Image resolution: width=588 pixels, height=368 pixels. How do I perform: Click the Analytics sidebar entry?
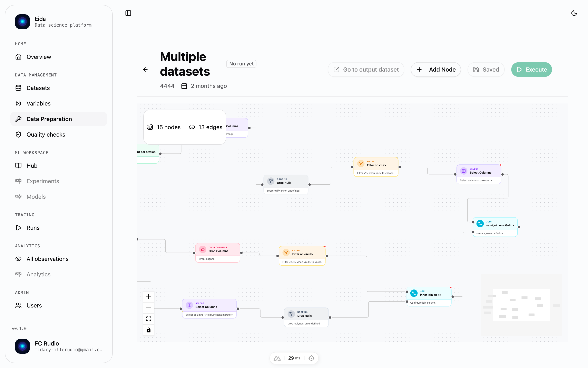(x=59, y=274)
